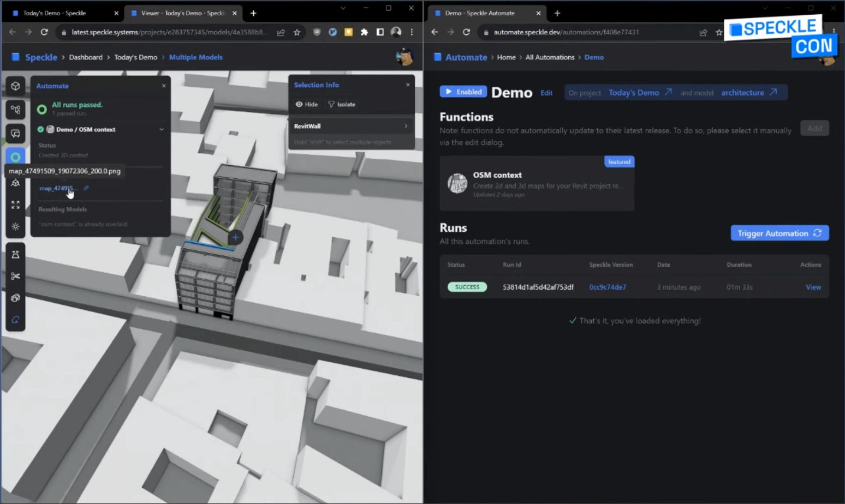
Task: Open the Today's Demo project link
Action: click(x=640, y=93)
